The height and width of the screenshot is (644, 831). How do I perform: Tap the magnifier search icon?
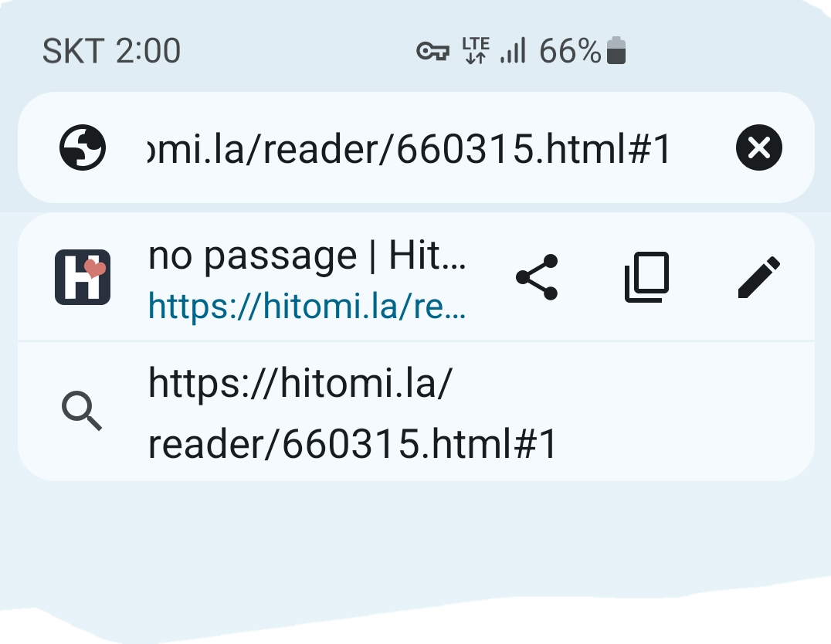point(82,411)
